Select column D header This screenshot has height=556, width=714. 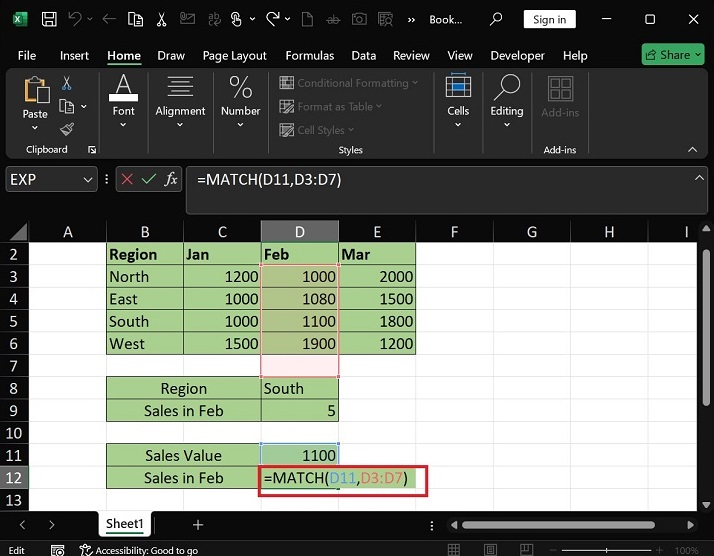(300, 231)
